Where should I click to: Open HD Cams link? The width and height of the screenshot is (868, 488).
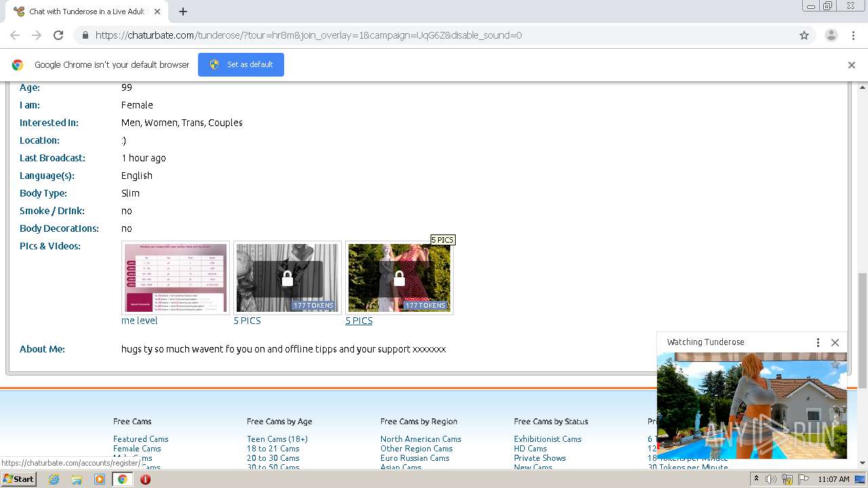coord(530,449)
